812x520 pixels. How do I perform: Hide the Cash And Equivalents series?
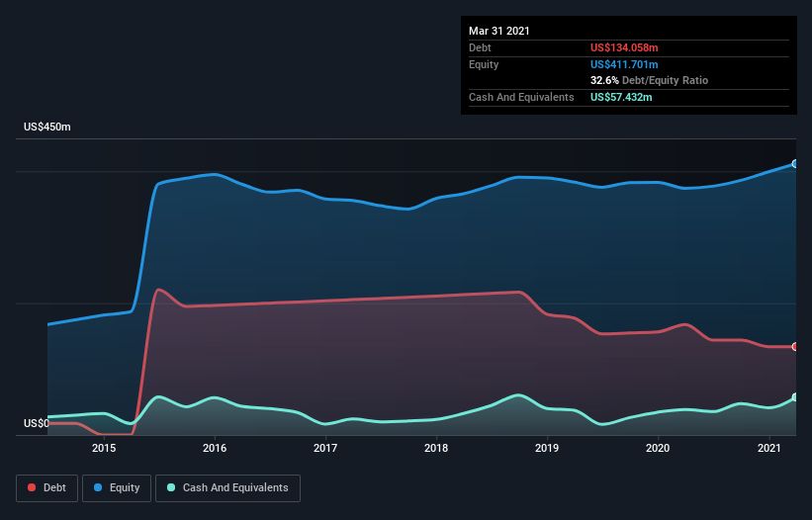coord(227,487)
